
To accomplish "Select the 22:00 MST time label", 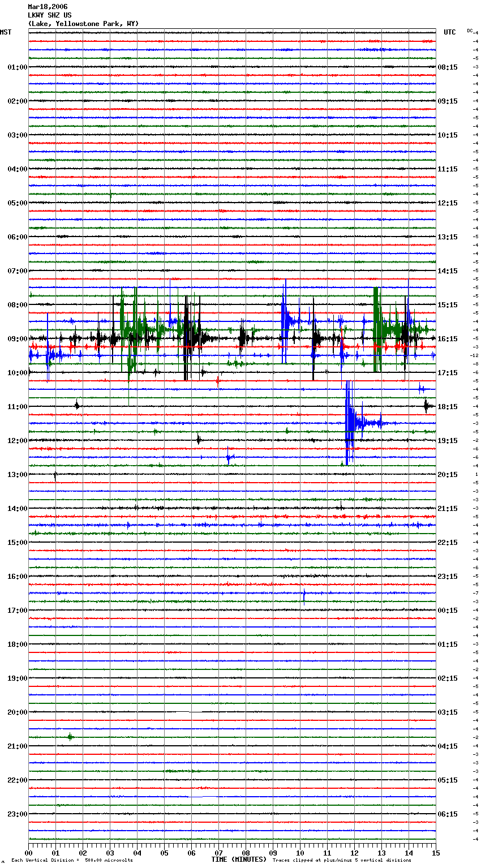I will click(18, 780).
